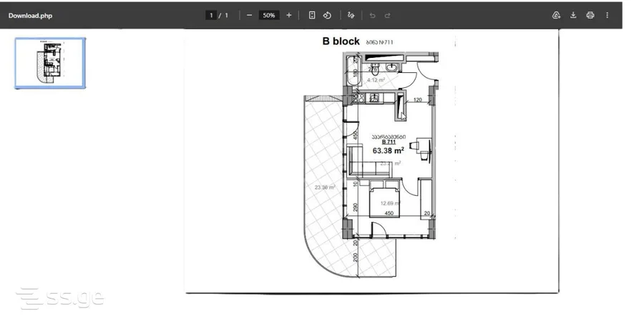Toggle fit to page view
Image resolution: width=644 pixels, height=326 pixels.
tap(312, 15)
